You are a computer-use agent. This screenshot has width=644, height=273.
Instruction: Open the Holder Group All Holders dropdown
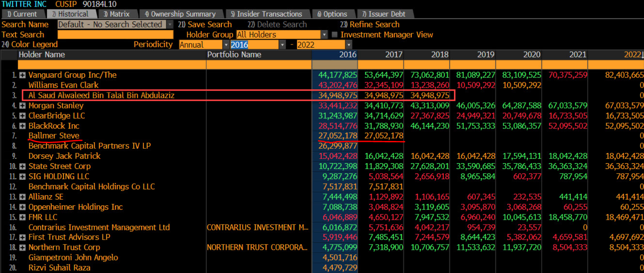point(324,35)
